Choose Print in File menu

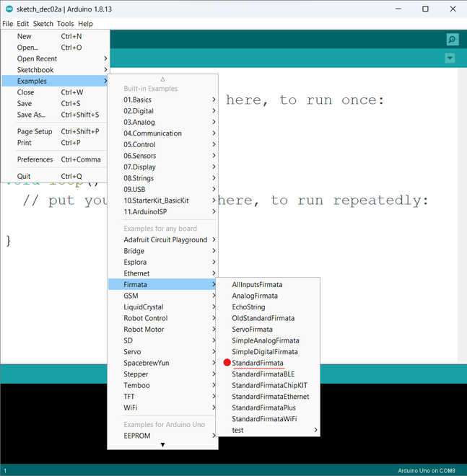click(55, 143)
